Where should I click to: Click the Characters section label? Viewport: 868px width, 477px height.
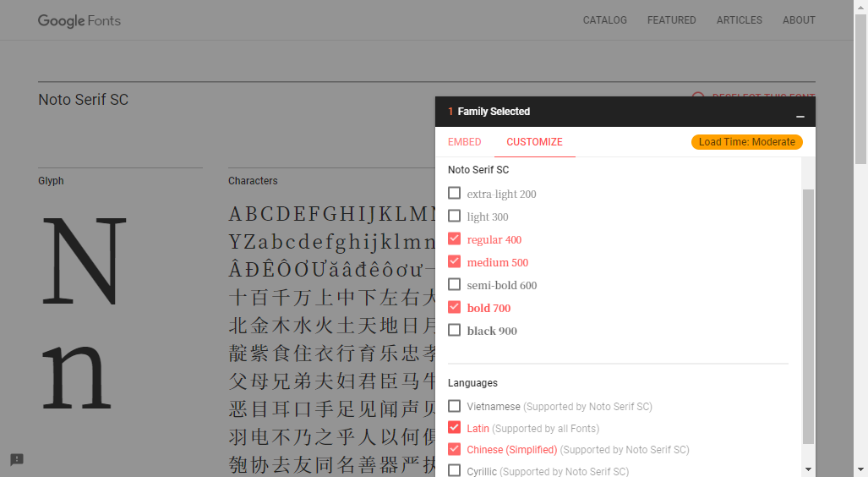click(253, 181)
